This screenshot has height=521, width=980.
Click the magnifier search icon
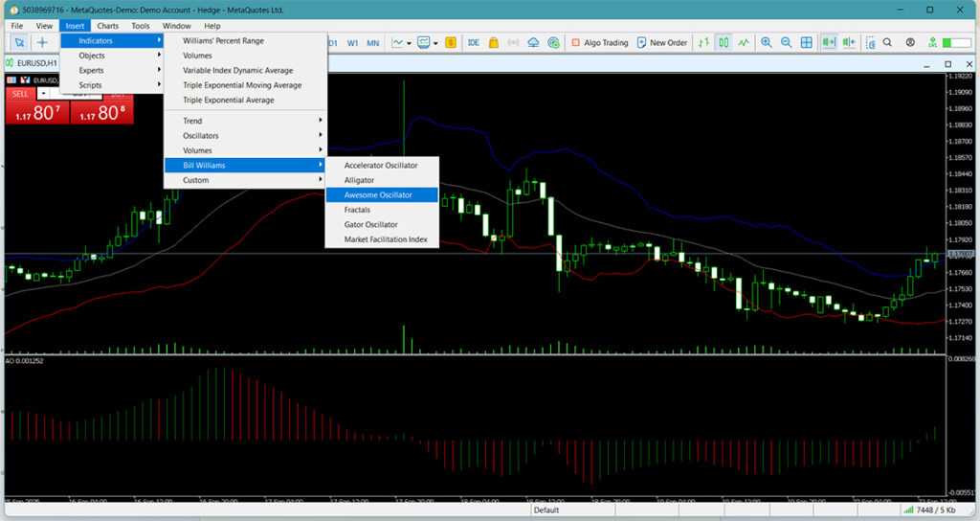(887, 43)
